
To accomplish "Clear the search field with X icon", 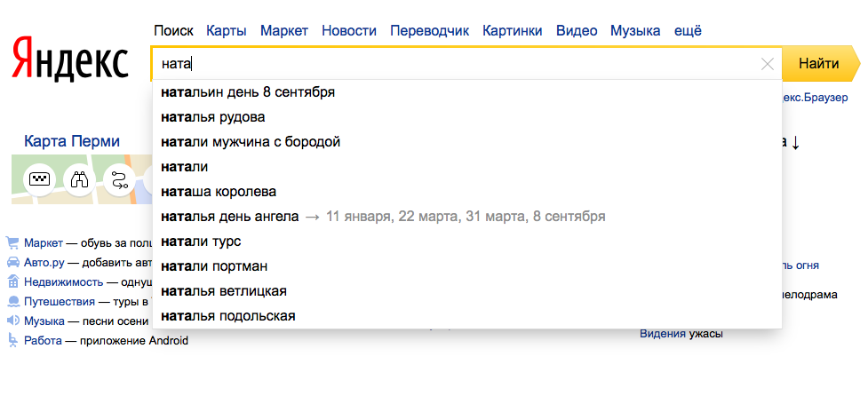I will [x=768, y=64].
